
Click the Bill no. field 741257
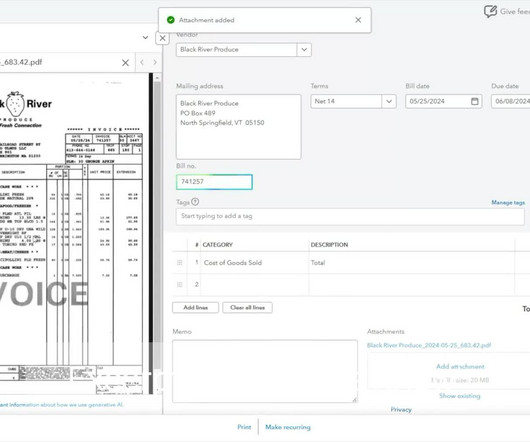pos(214,182)
